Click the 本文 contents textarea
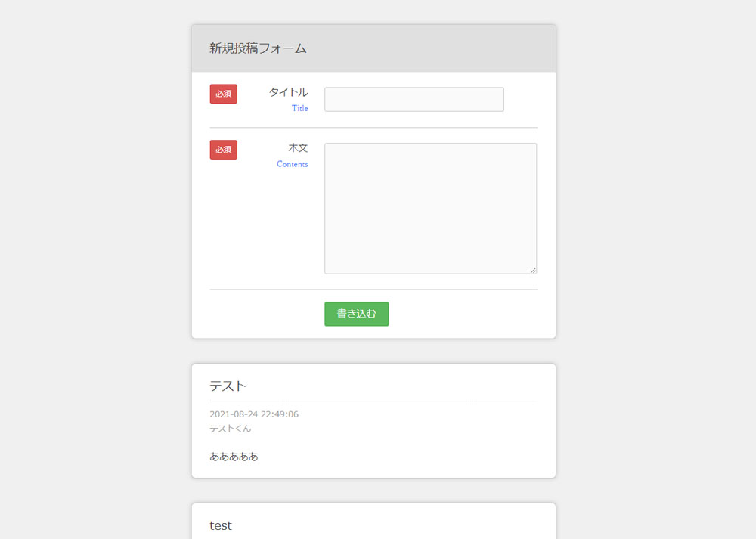Screen dimensions: 756x539 pyautogui.click(x=431, y=209)
